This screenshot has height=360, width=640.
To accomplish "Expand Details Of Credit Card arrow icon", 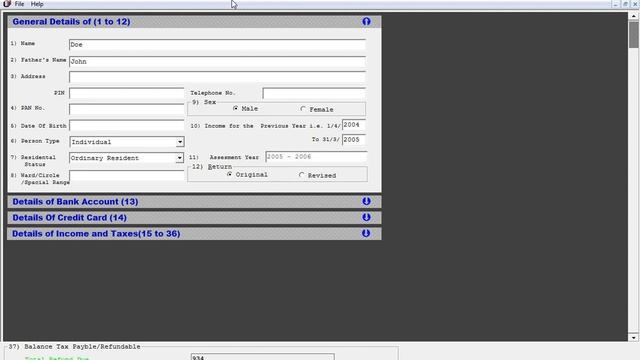I will click(x=366, y=217).
